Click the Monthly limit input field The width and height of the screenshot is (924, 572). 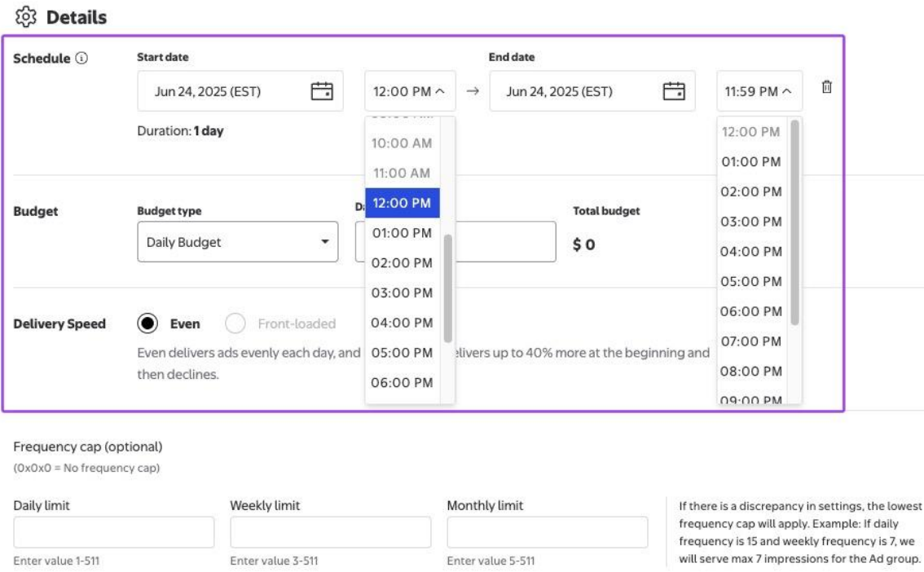pyautogui.click(x=547, y=532)
